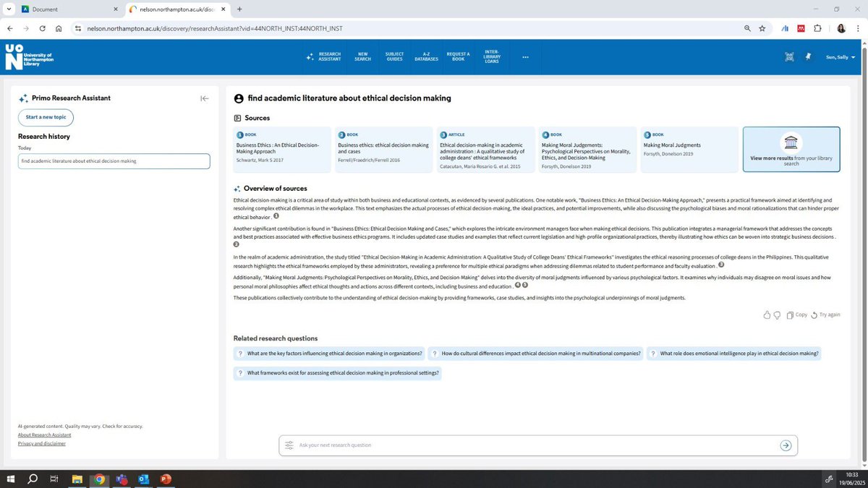Give a thumbs up on the overview
Screen dimensions: 868x488
point(767,314)
